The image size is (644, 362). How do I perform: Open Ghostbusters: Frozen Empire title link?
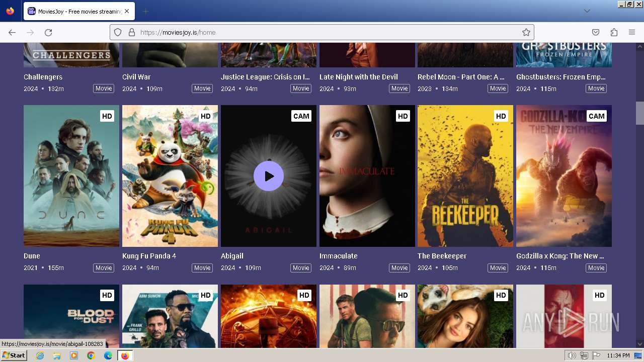[x=561, y=77]
